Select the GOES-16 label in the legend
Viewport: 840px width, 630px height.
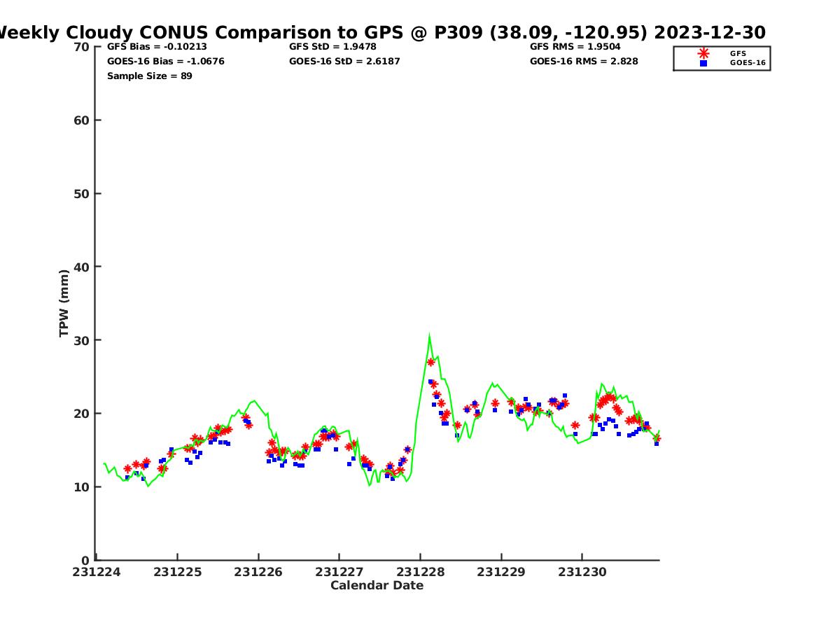748,63
